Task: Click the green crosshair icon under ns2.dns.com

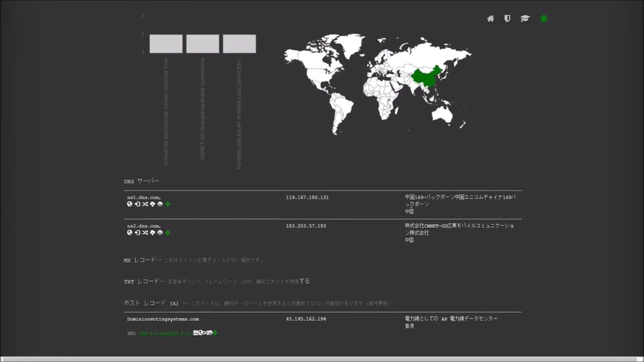Action: pyautogui.click(x=168, y=233)
